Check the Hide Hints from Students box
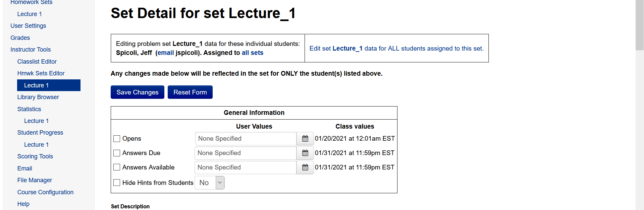 pyautogui.click(x=117, y=183)
